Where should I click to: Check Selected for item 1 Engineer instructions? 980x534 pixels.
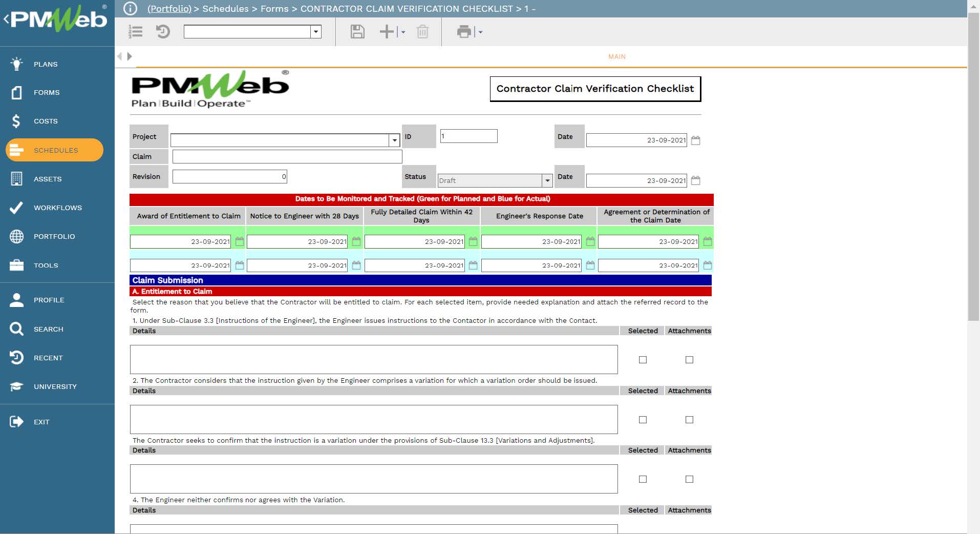643,360
